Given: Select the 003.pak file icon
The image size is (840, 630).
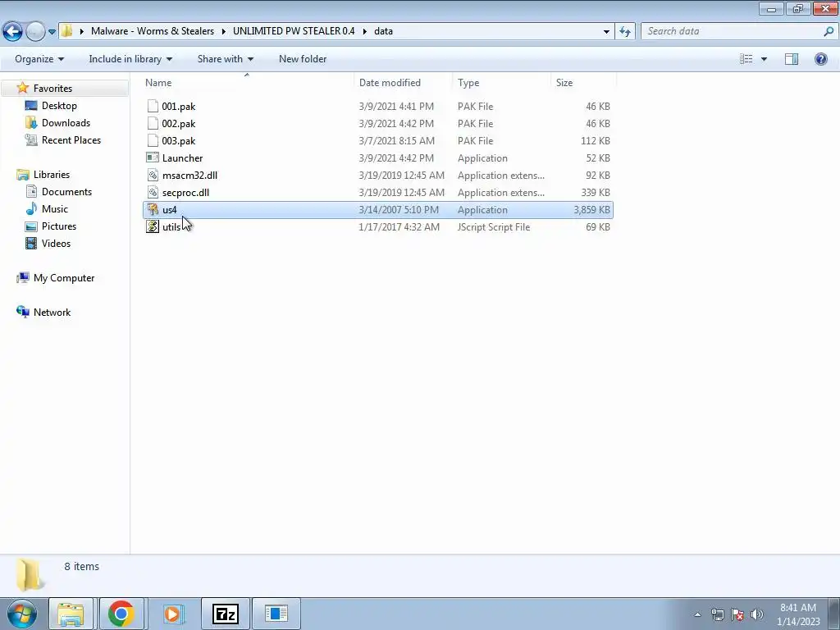Looking at the screenshot, I should tap(153, 140).
